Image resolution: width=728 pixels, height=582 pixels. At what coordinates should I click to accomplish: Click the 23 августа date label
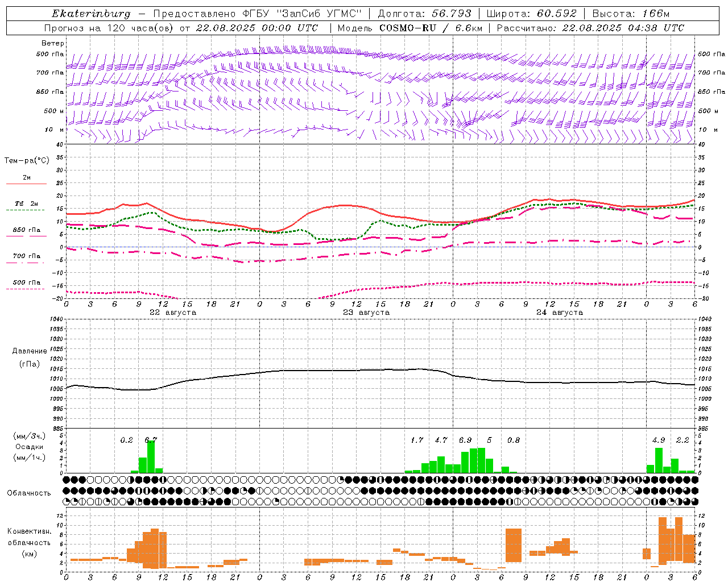click(x=366, y=313)
